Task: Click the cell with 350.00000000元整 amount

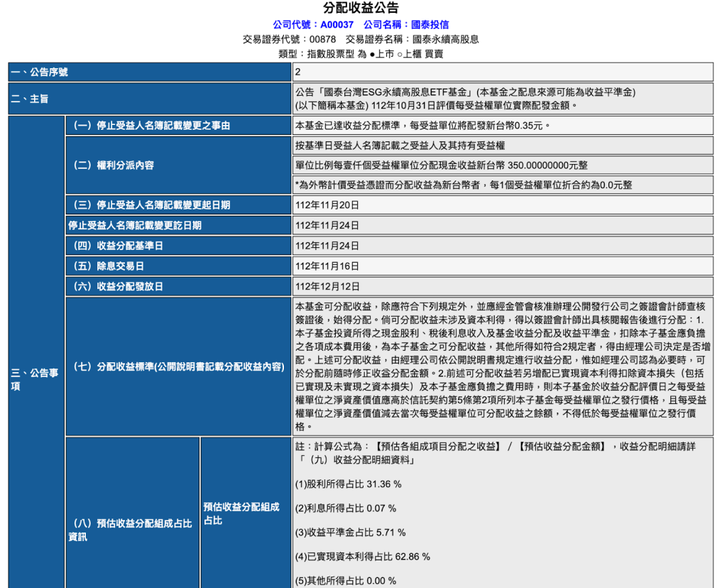Action: point(503,165)
